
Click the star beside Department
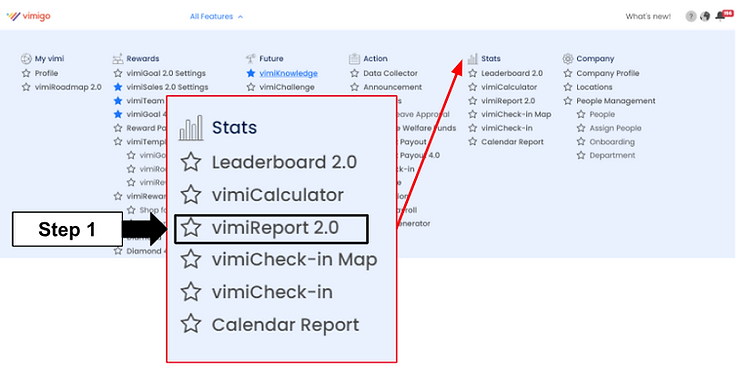[x=581, y=155]
